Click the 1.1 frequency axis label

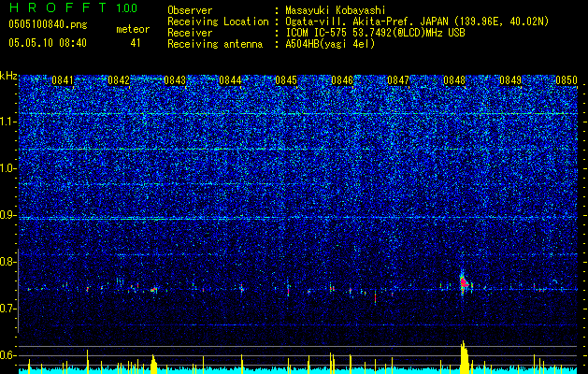(8, 122)
